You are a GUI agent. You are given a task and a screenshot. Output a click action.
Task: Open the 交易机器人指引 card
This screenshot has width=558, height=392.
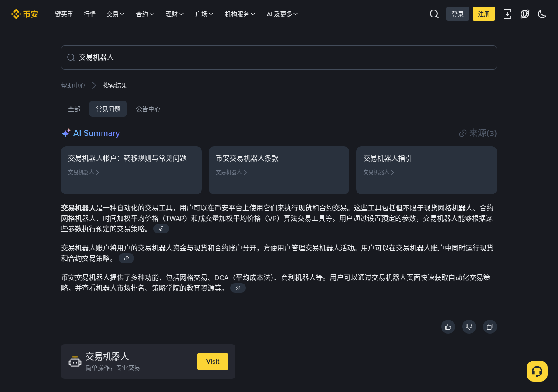426,170
